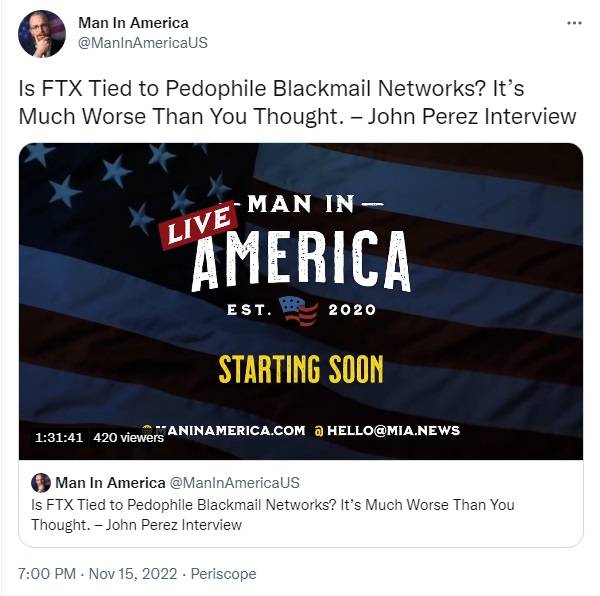Click the Nov 15, 2022 date
The image size is (600, 596).
(133, 574)
